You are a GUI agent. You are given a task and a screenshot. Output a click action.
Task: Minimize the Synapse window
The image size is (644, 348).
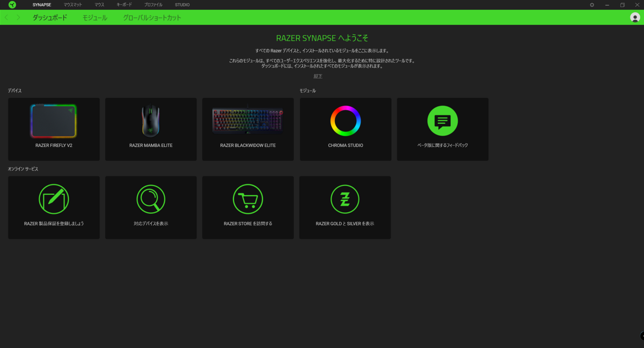(607, 5)
